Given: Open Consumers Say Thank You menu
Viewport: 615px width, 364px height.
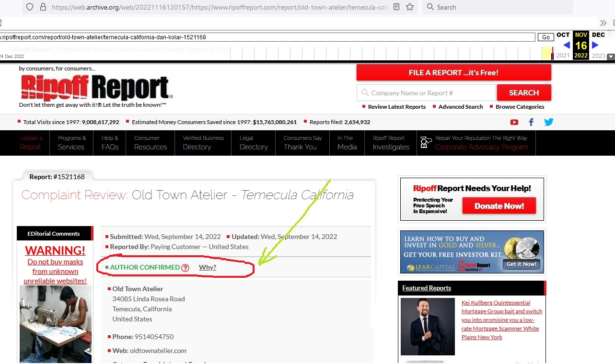Looking at the screenshot, I should tap(302, 143).
